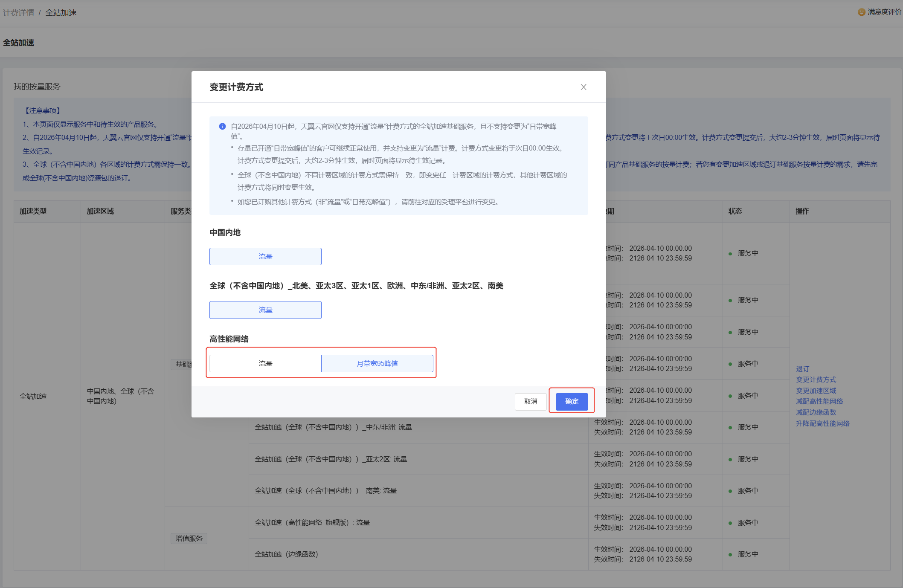Select 流量 option under 全球（不含中国内地）
Image resolution: width=903 pixels, height=588 pixels.
pyautogui.click(x=265, y=310)
